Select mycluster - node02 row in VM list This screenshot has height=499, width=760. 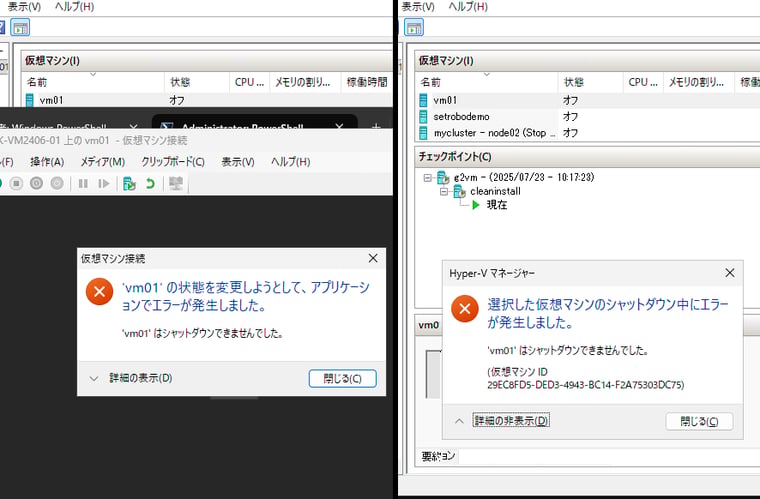(587, 132)
